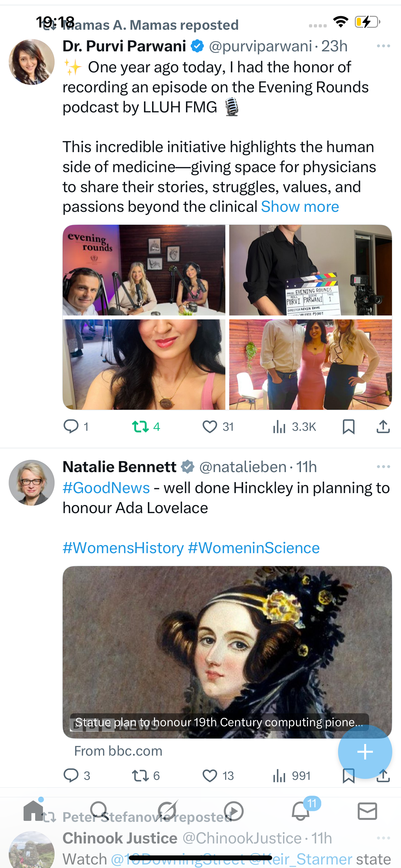401x868 pixels.
Task: View analytics for Purvi Parwani's post
Action: 280,427
